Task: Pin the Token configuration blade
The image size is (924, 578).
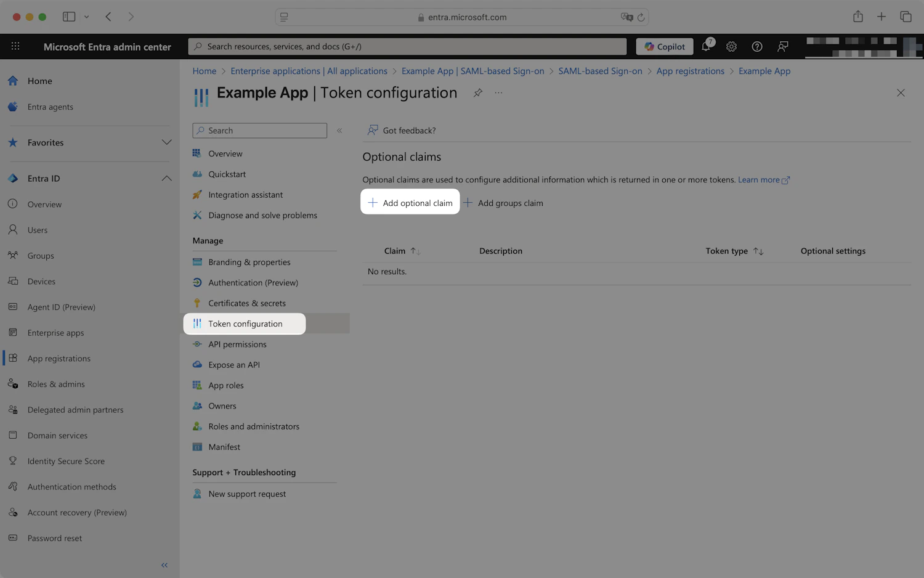Action: point(477,93)
